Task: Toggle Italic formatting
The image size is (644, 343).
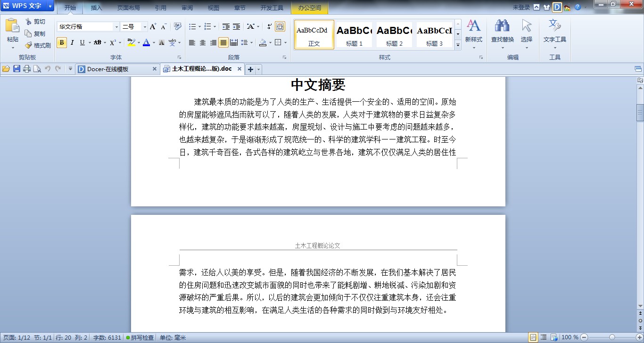Action: click(72, 42)
